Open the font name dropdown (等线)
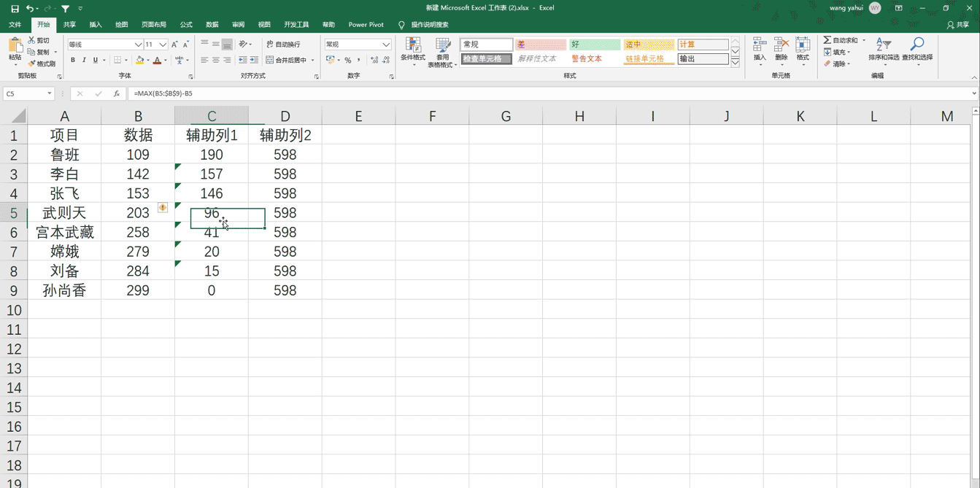This screenshot has width=980, height=488. (138, 44)
